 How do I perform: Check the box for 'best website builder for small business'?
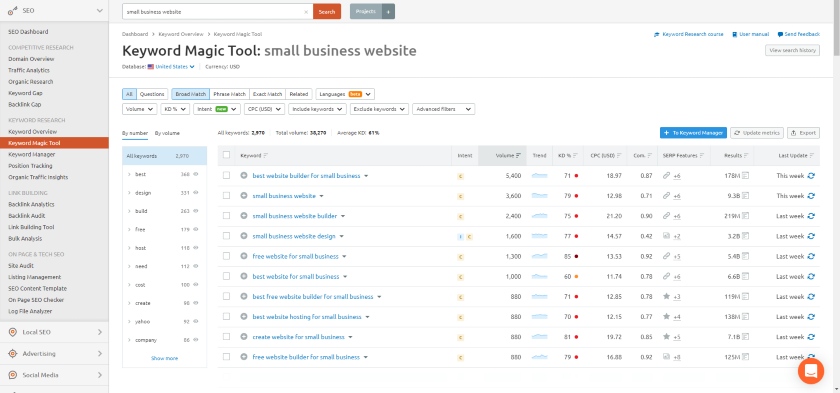[226, 176]
